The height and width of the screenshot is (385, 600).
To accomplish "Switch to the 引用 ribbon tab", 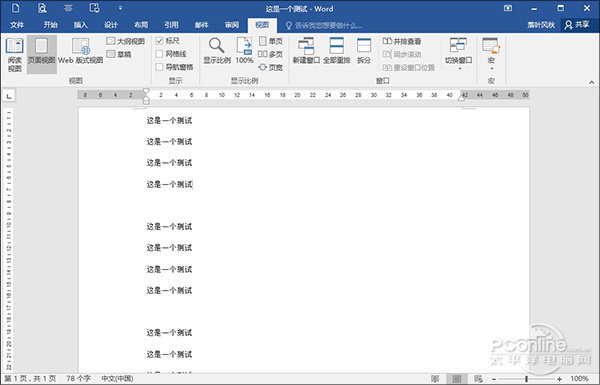I will 171,25.
